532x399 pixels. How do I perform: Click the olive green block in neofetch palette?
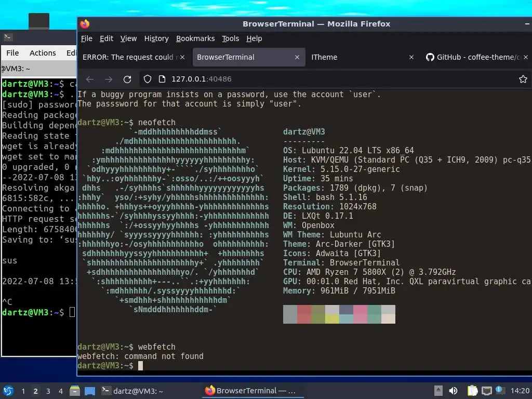click(318, 314)
